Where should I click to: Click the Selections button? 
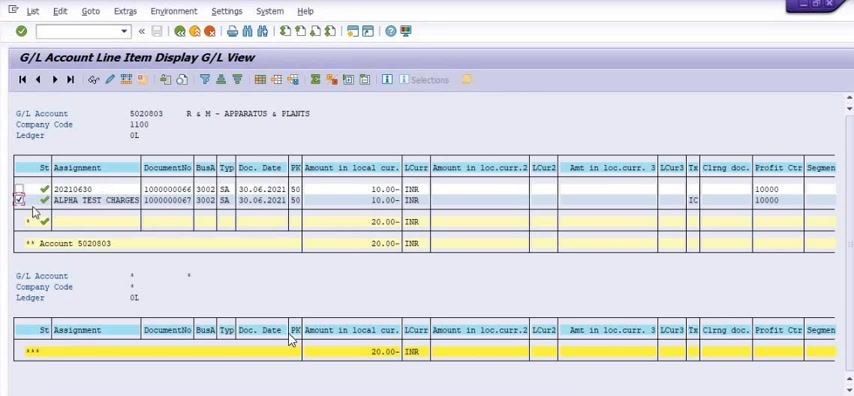point(424,80)
